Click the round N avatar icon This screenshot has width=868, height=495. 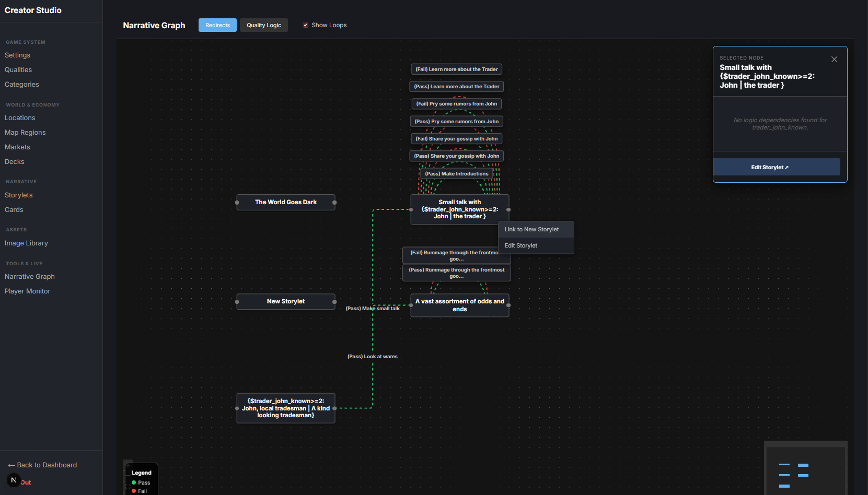tap(14, 480)
